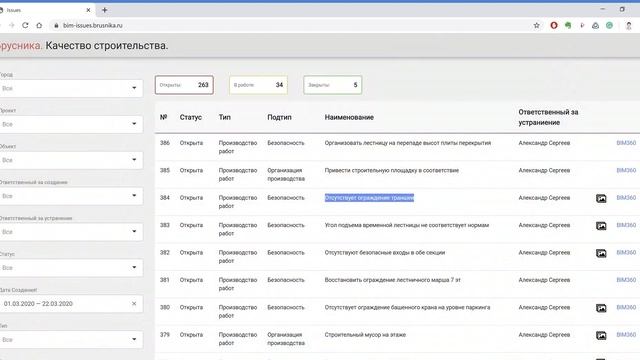Viewport: 640px width, 360px height.
Task: Open BIM360 link for issue 386
Action: point(626,143)
